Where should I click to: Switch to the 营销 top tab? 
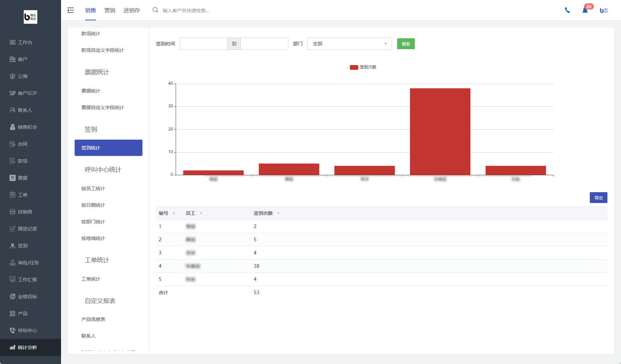(x=110, y=10)
